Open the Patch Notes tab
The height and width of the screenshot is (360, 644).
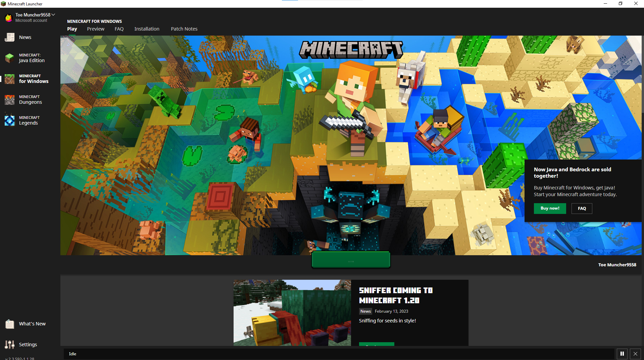point(184,29)
